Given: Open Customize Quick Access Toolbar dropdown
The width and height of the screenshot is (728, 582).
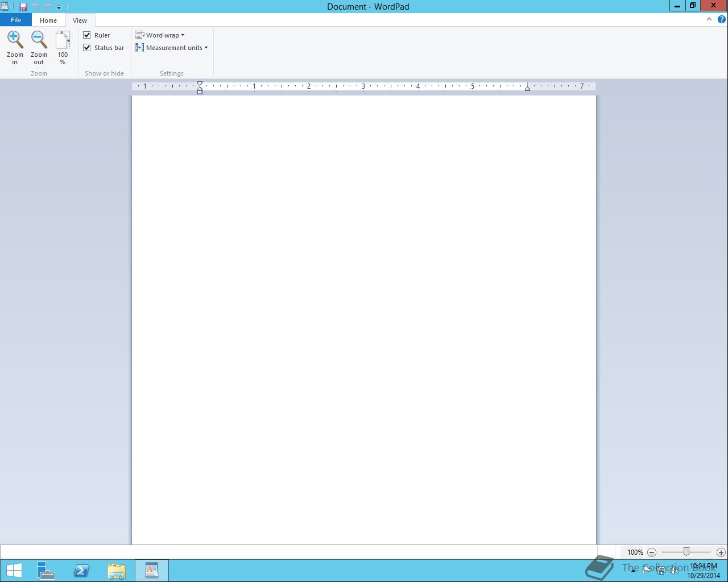Looking at the screenshot, I should [x=59, y=7].
